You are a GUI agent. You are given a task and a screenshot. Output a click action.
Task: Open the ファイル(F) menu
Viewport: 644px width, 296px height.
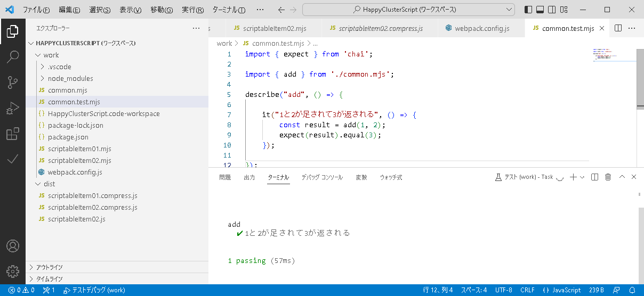pos(36,10)
